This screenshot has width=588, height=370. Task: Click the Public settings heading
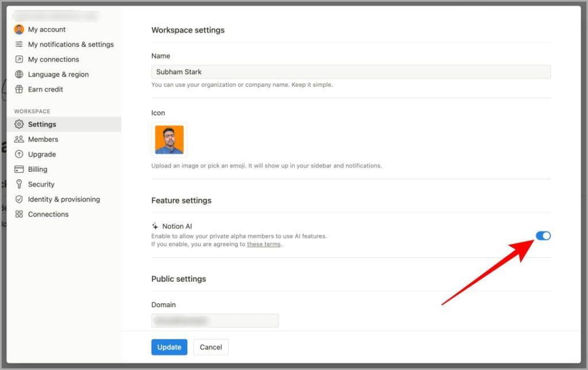(179, 279)
